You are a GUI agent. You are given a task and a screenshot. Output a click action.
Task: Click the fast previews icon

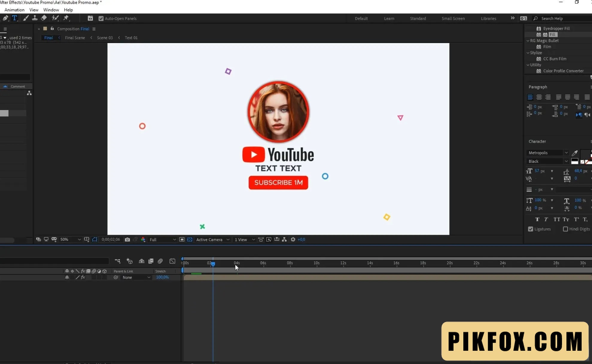click(269, 240)
